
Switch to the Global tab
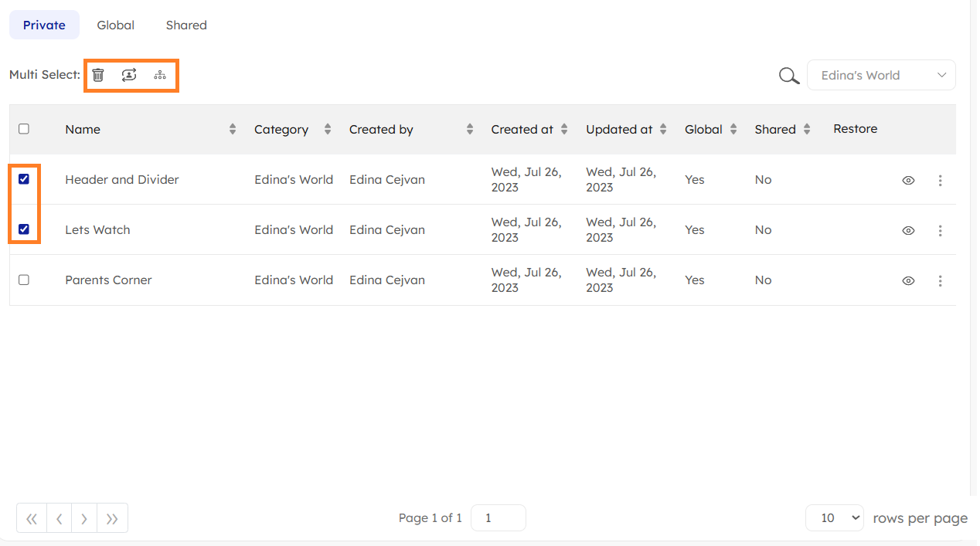pyautogui.click(x=116, y=25)
